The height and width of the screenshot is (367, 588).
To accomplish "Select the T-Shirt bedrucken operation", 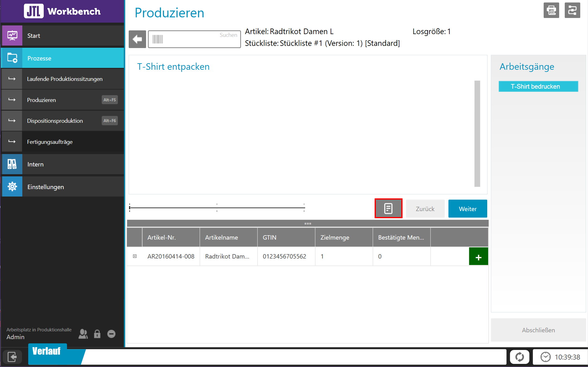I will pos(538,86).
